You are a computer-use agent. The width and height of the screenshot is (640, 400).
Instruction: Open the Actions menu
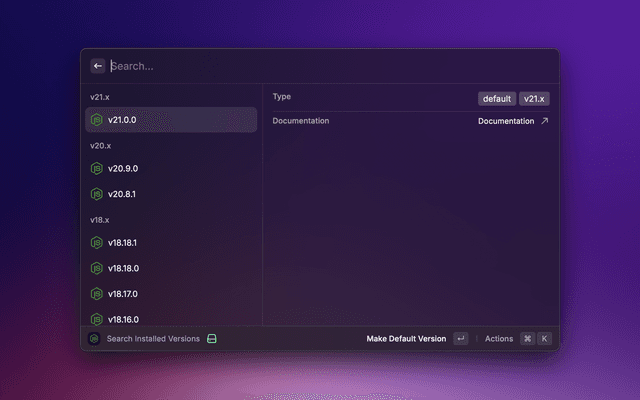499,339
